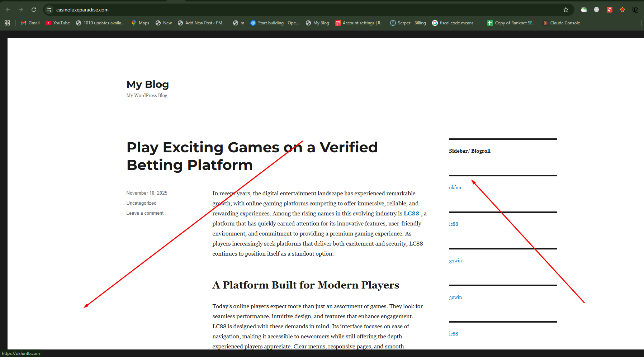Open the 'Claude Console' bookmark
The width and height of the screenshot is (644, 357).
click(x=561, y=23)
